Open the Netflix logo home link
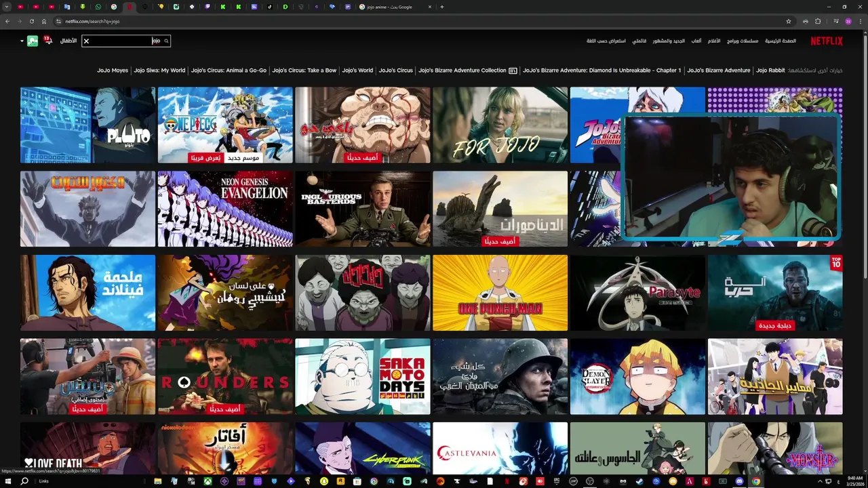Viewport: 868px width, 488px height. pyautogui.click(x=827, y=41)
